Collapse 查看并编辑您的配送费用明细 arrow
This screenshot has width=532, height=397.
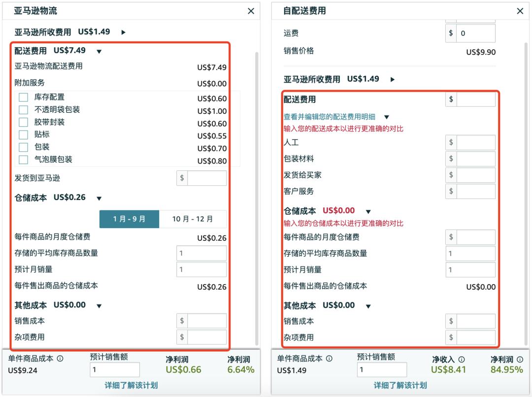point(387,117)
